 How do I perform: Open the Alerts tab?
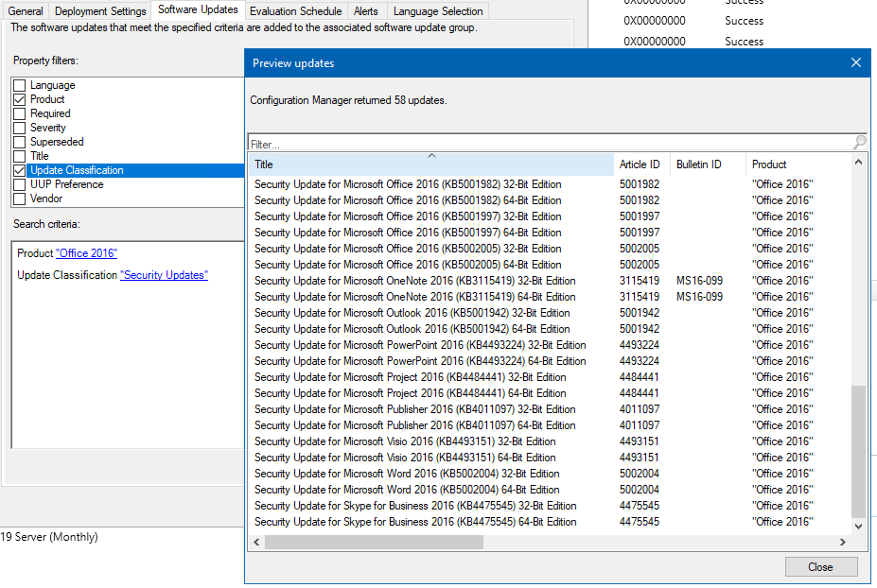(x=366, y=11)
